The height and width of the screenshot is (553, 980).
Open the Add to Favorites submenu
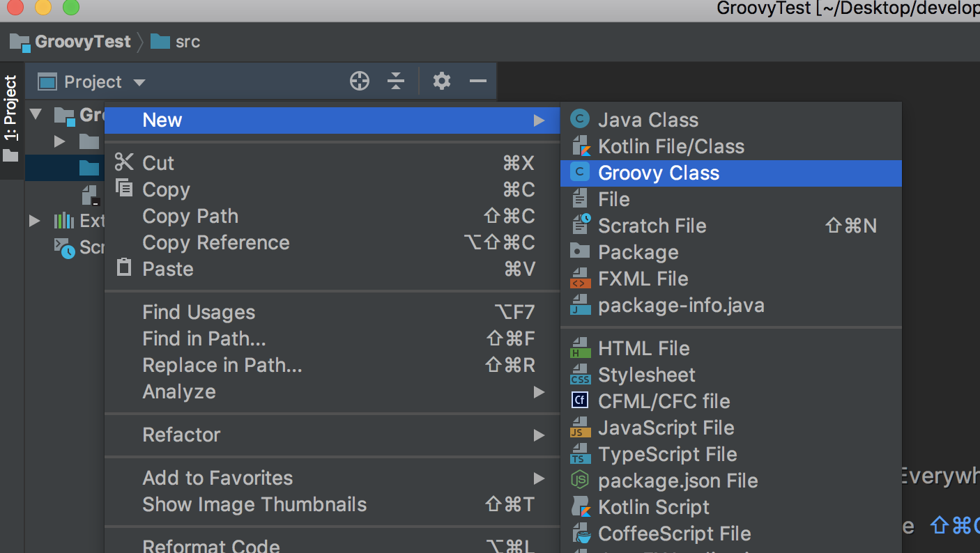pos(332,478)
